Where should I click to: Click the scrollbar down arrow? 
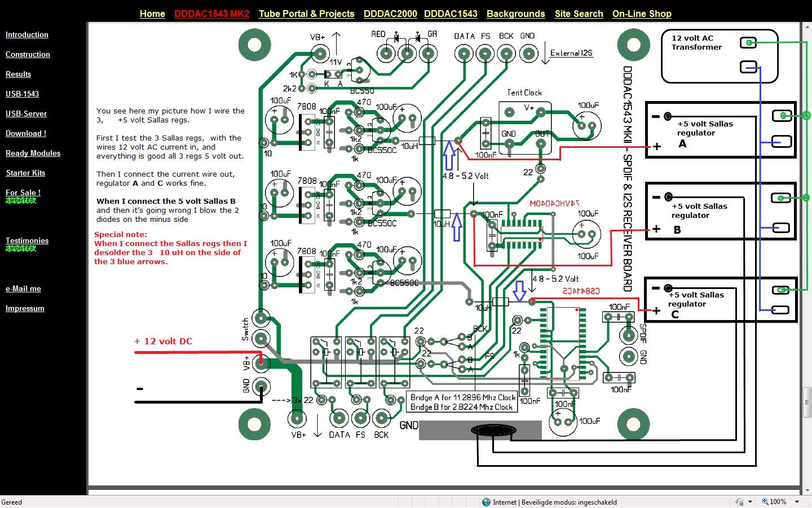[807, 490]
